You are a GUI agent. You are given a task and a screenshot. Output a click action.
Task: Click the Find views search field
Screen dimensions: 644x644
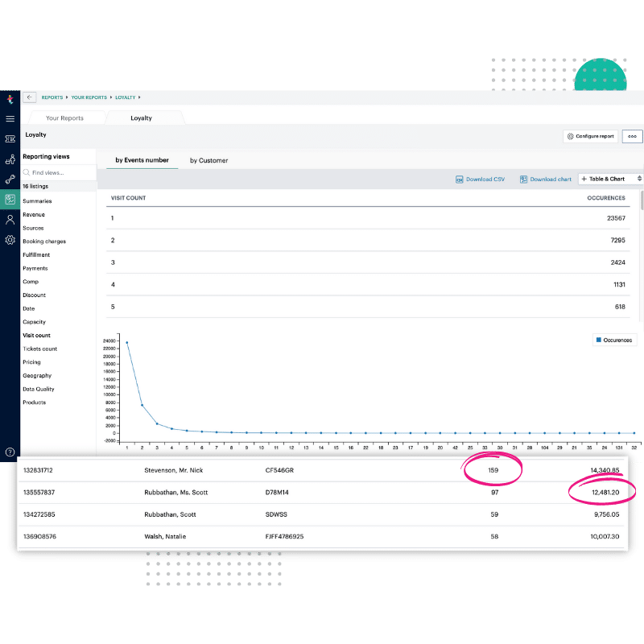coord(56,172)
